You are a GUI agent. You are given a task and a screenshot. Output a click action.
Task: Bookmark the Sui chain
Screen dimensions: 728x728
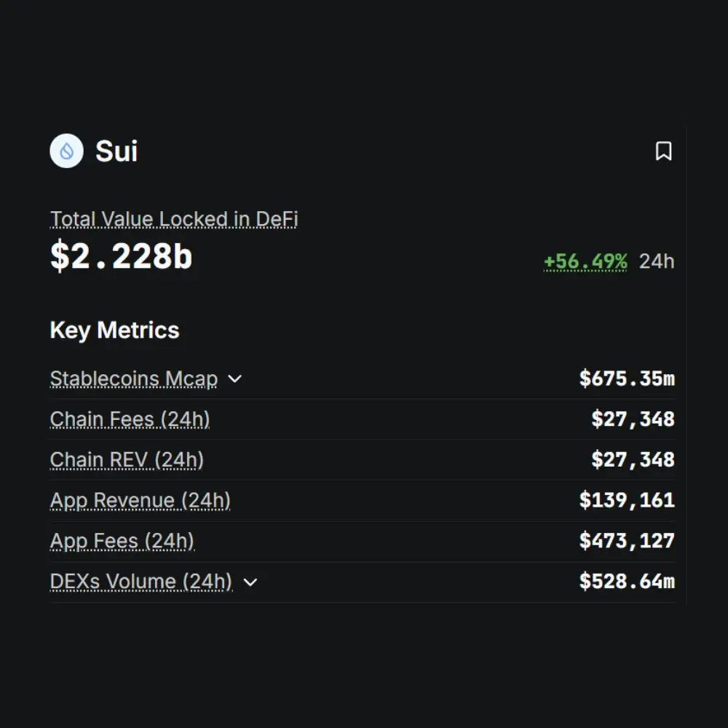tap(663, 151)
